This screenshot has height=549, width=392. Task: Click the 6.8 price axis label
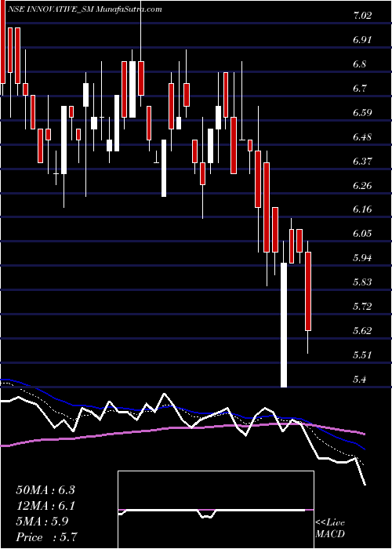360,64
